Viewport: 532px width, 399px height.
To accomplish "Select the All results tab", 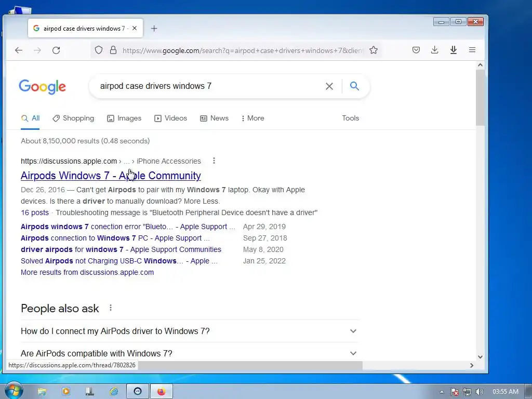I will tap(30, 118).
